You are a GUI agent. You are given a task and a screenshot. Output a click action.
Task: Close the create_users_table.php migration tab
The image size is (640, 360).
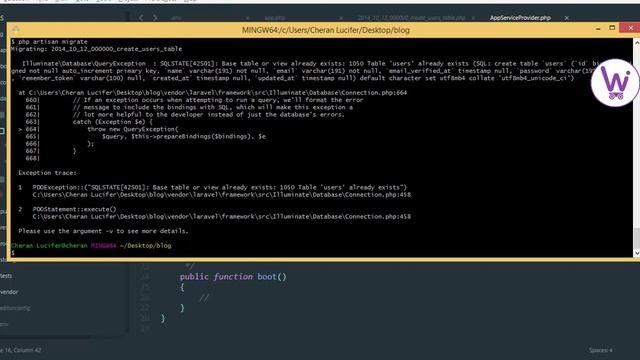click(x=473, y=18)
